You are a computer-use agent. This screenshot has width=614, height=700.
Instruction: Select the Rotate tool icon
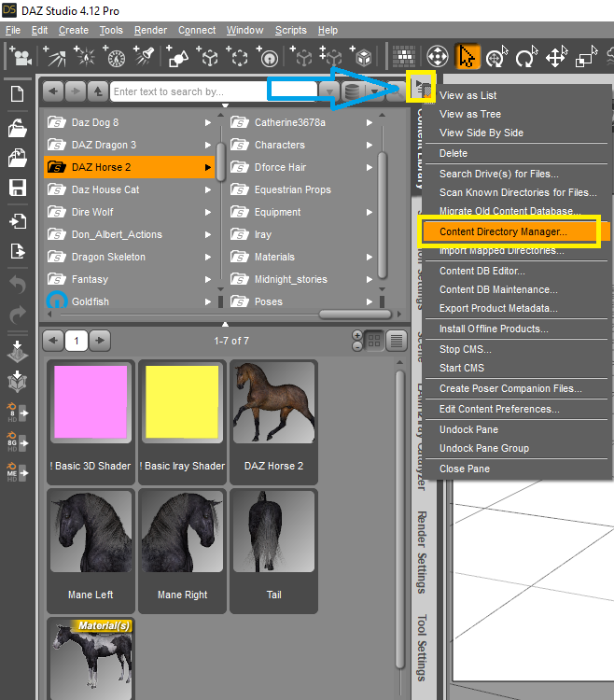pos(526,57)
